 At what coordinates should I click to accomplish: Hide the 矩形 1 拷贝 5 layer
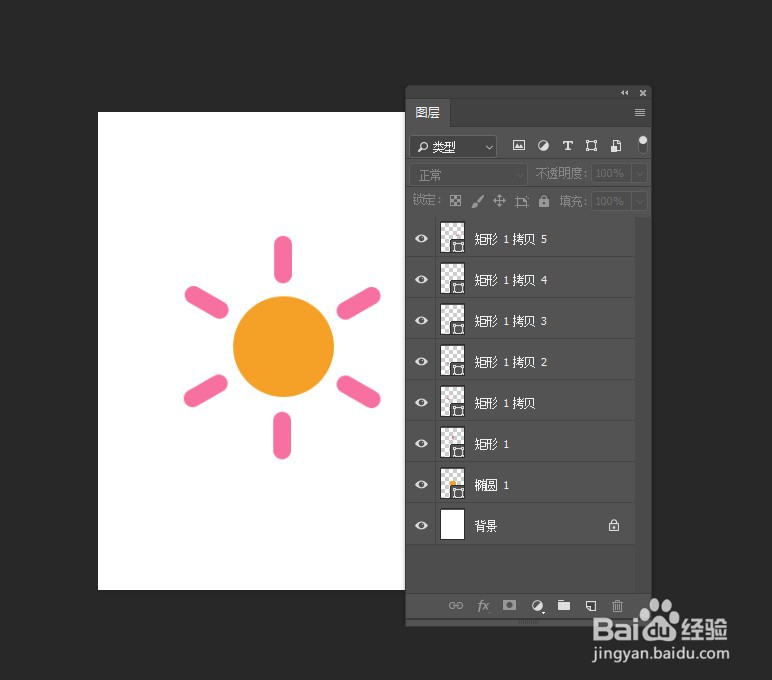click(421, 239)
